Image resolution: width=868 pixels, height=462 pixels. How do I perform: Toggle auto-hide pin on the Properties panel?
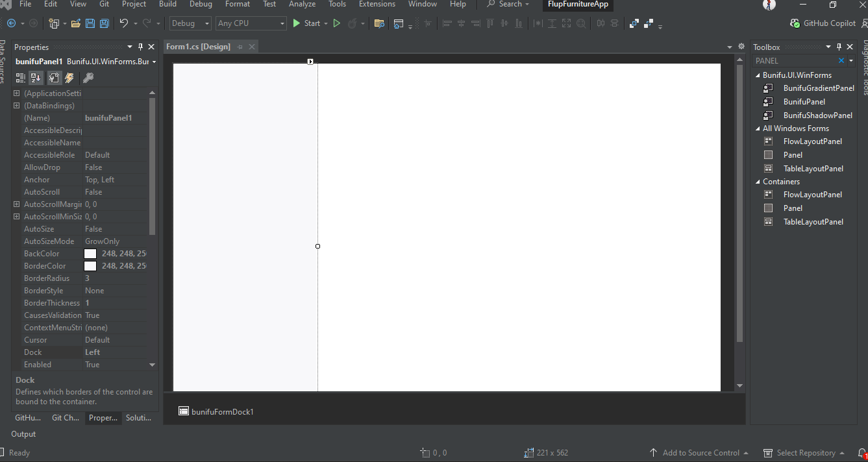pyautogui.click(x=140, y=46)
